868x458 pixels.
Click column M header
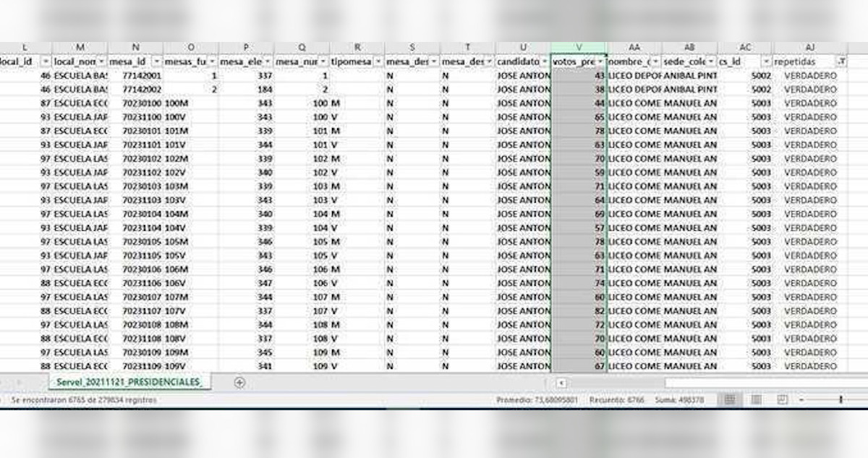80,48
